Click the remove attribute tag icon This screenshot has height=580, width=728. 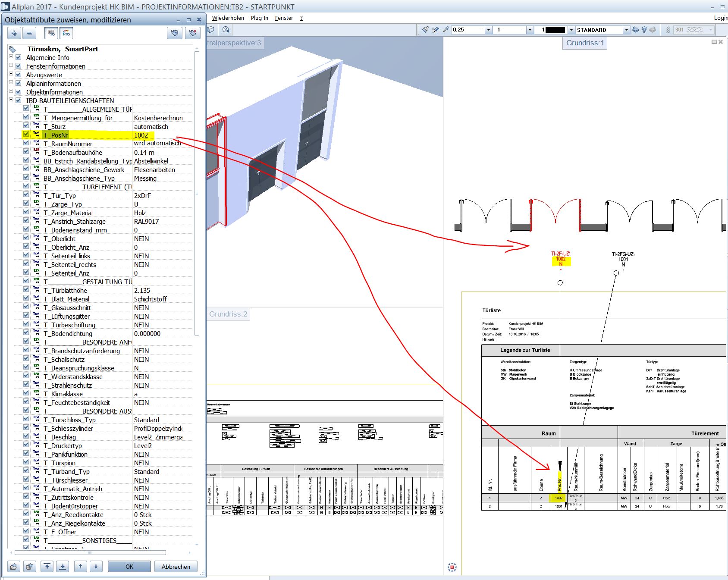(x=193, y=33)
